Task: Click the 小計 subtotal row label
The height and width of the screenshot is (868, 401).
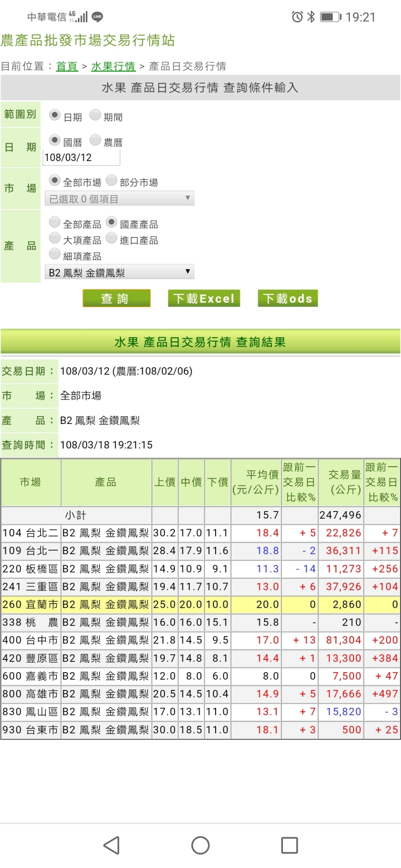Action: (76, 515)
